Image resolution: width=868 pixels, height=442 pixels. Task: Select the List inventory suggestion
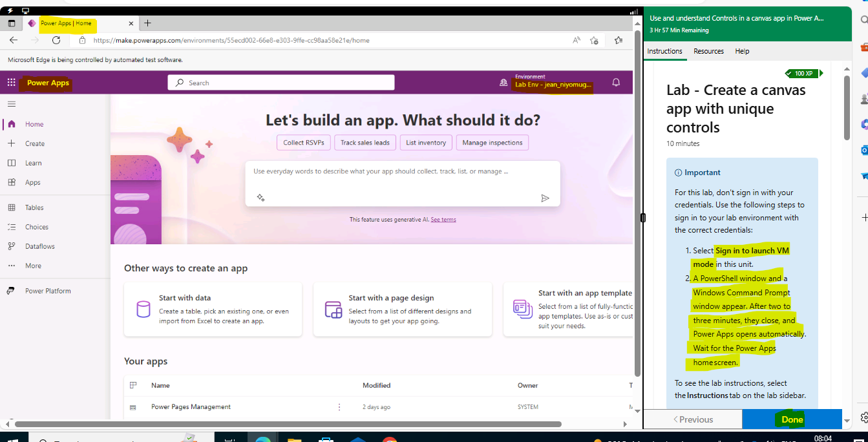[426, 142]
